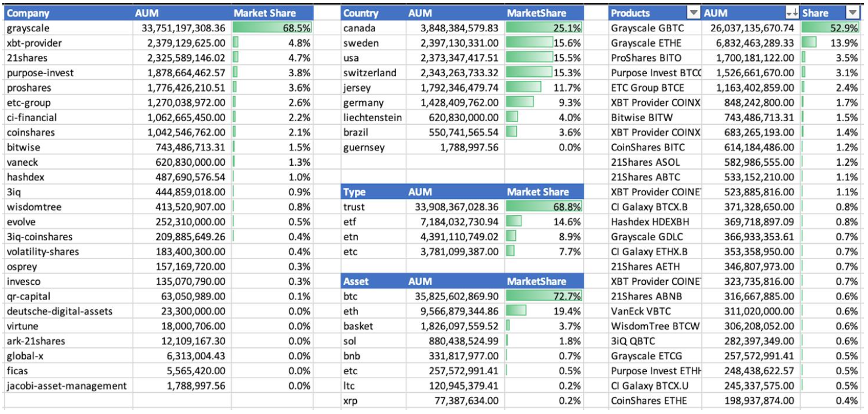Viewport: 868px width, 414px height.
Task: Open the Share column filter dropdown
Action: click(x=851, y=13)
